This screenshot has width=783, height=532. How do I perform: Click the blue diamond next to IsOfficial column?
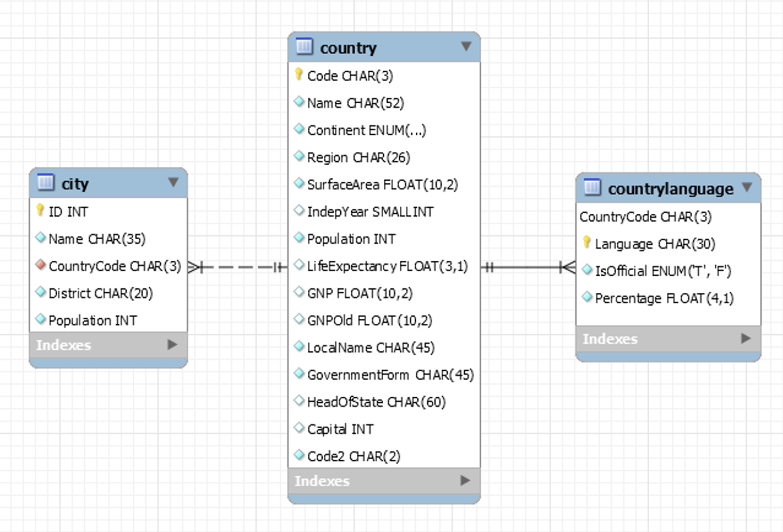587,270
